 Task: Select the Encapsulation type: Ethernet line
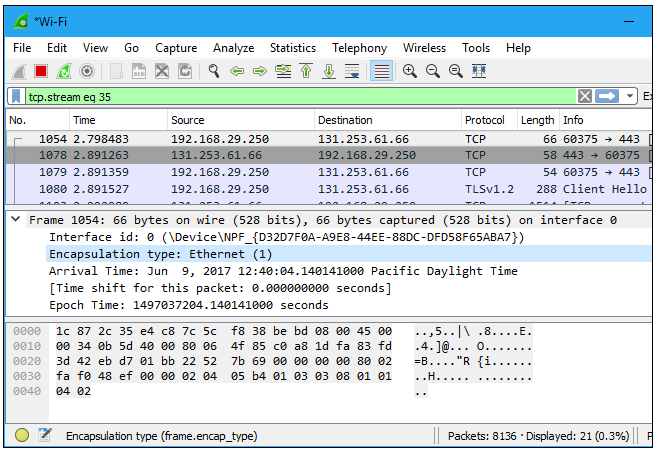tap(349, 254)
